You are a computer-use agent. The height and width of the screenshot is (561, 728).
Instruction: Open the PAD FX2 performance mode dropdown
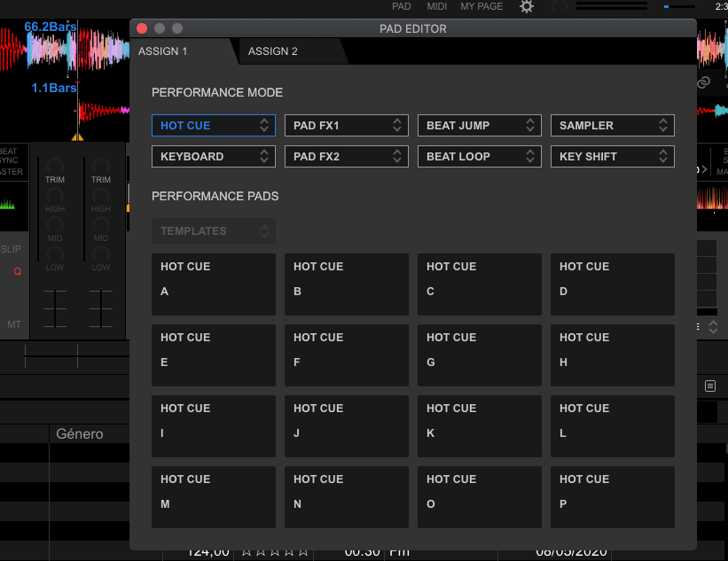[x=347, y=156]
